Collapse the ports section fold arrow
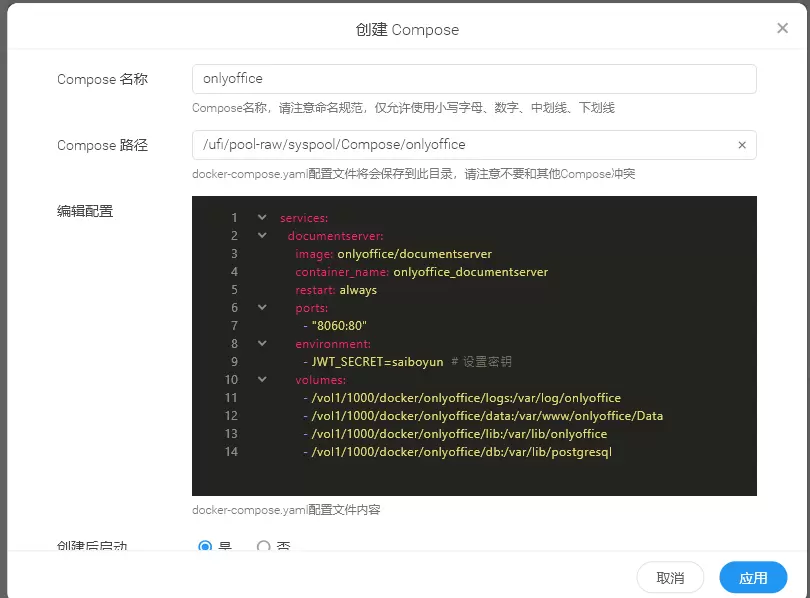Screen dimensions: 810x598 pyautogui.click(x=262, y=308)
